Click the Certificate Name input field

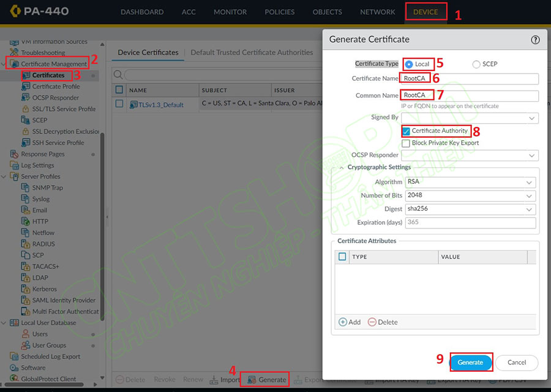click(470, 78)
